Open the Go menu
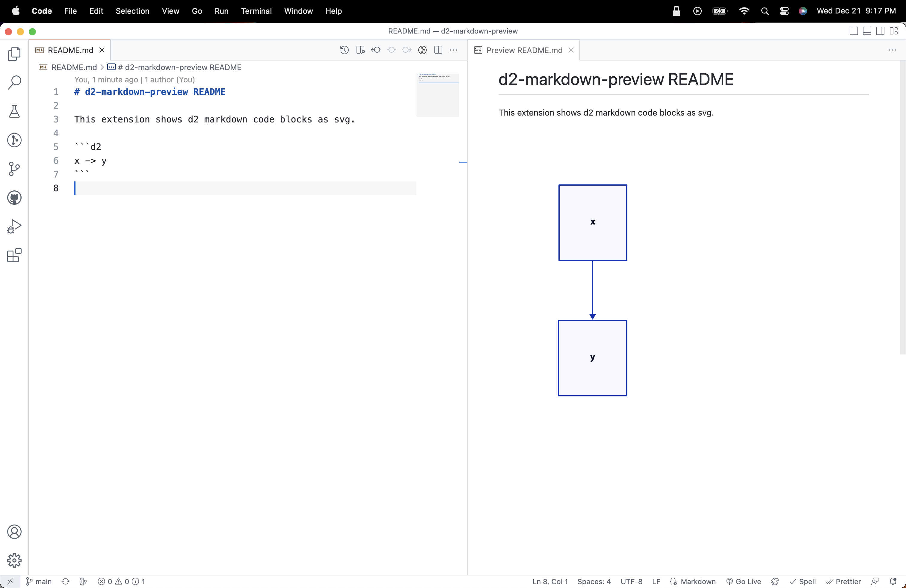The image size is (906, 588). tap(197, 11)
